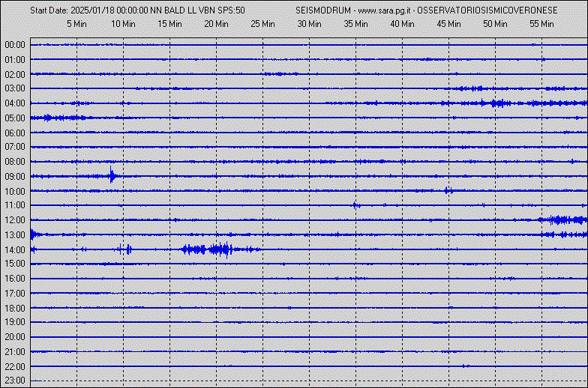
Task: Click the 04:00 hour row label
Action: [15, 103]
